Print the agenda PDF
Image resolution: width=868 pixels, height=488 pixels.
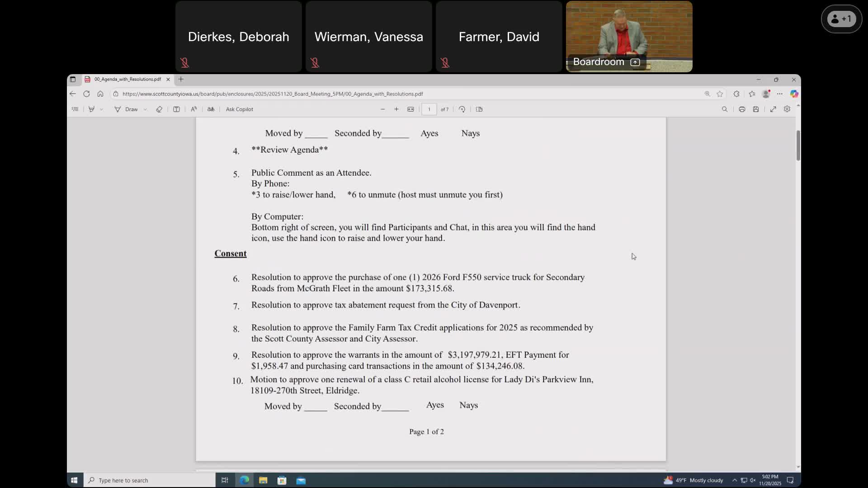click(742, 109)
